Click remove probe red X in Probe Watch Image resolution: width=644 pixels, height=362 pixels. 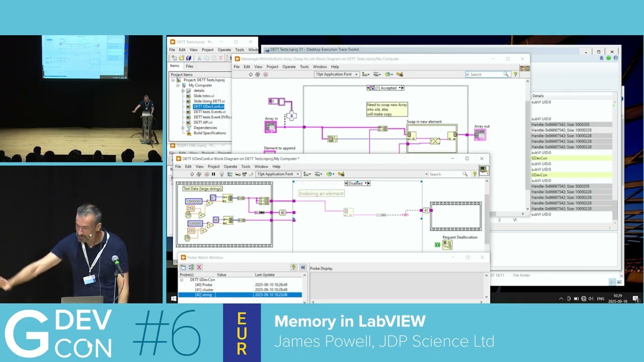point(199,267)
